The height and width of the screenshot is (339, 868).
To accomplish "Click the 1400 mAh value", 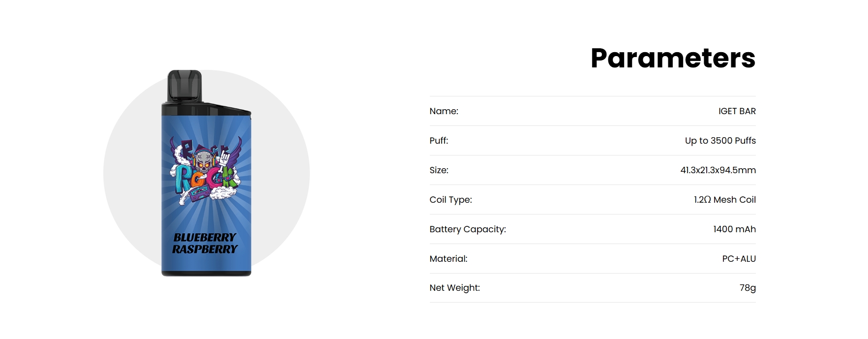I will click(734, 229).
